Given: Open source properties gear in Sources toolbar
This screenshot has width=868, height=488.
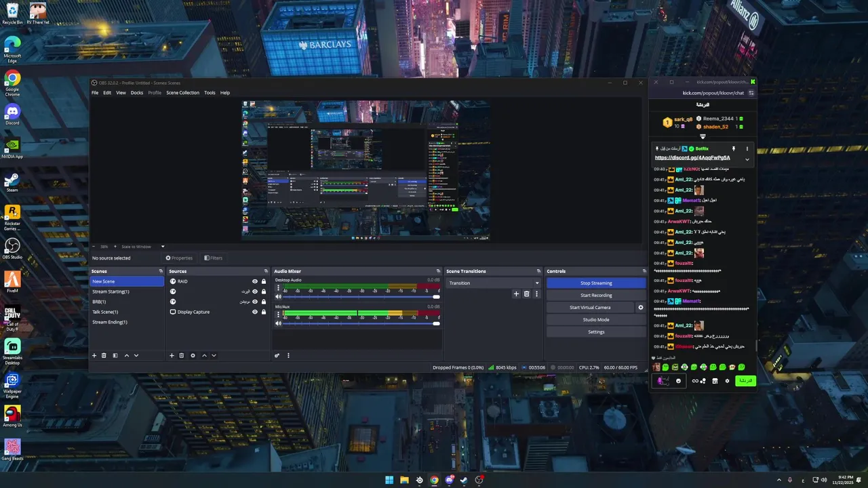Looking at the screenshot, I should [x=193, y=355].
